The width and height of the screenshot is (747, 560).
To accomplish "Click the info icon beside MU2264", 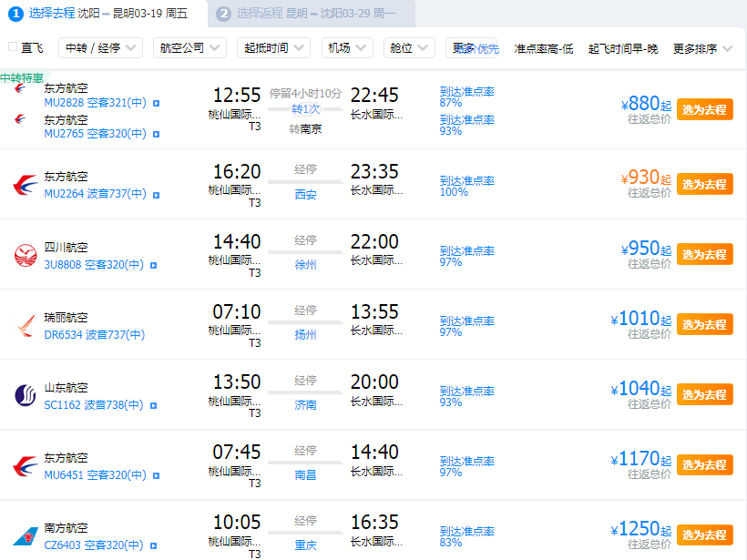I will (157, 195).
